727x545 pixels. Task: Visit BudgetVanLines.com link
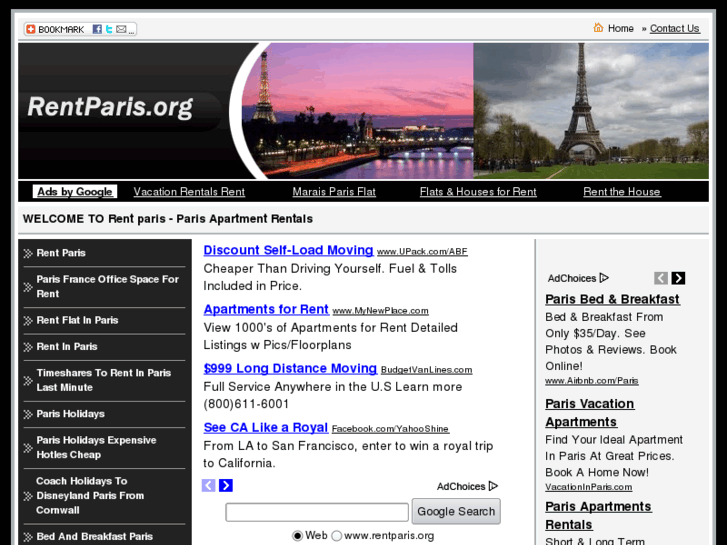point(426,370)
